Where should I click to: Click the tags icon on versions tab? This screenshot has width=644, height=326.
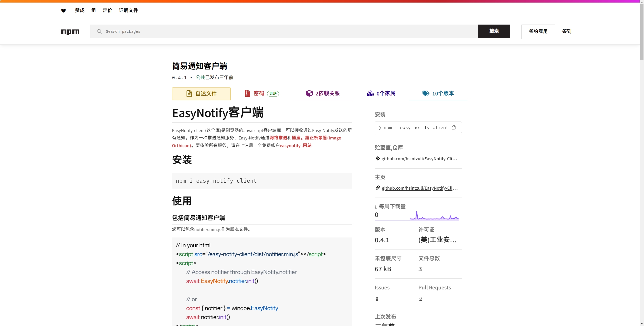tap(426, 93)
